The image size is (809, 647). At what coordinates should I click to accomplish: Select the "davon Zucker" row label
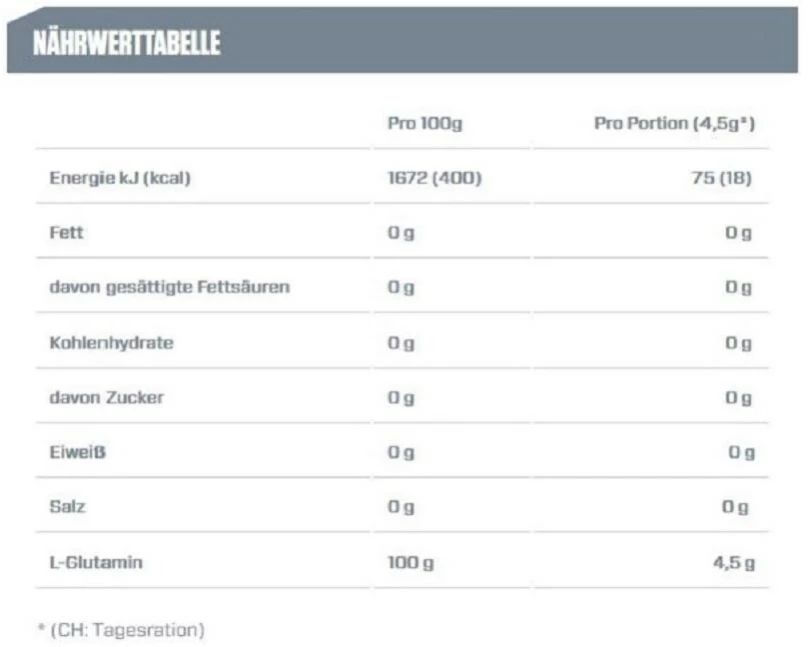(106, 397)
